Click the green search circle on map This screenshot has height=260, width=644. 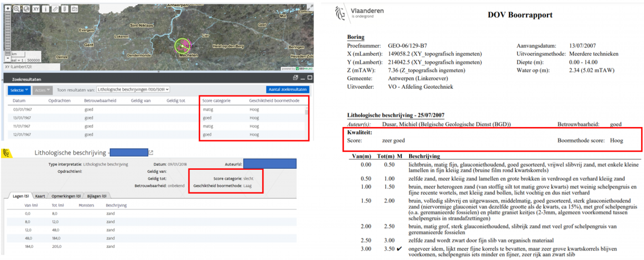point(182,46)
